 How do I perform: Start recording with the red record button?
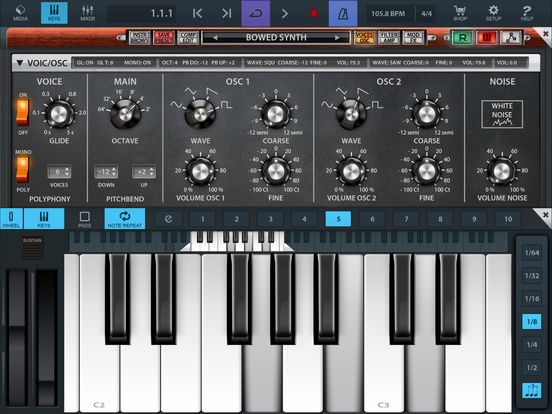(x=314, y=13)
